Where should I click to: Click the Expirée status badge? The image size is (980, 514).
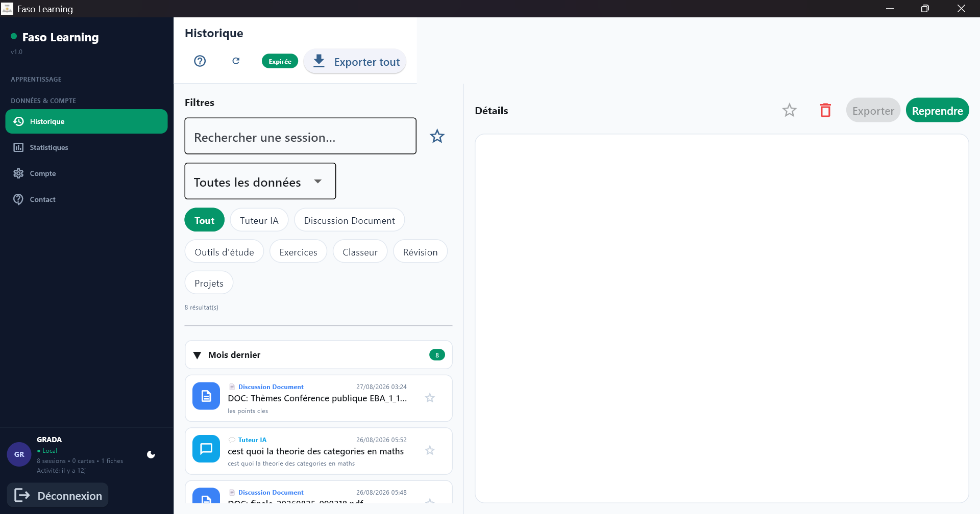click(x=280, y=61)
